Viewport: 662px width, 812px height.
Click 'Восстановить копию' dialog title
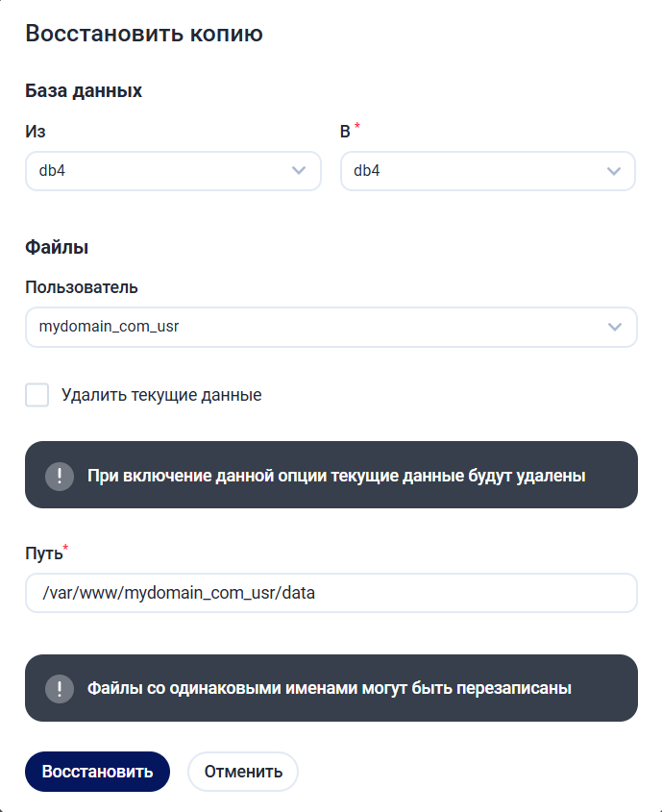tap(144, 35)
